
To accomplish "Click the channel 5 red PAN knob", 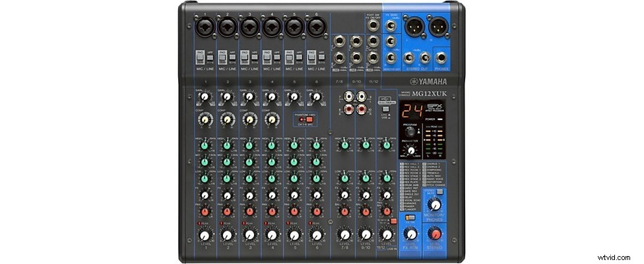I will (294, 211).
